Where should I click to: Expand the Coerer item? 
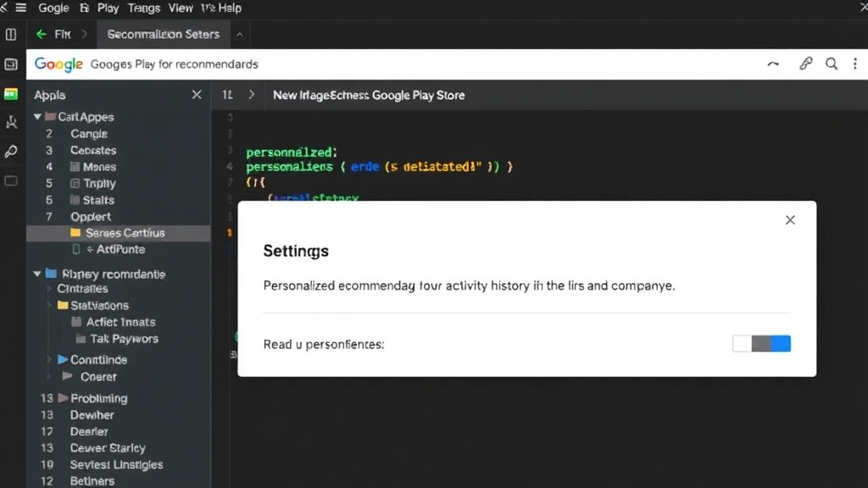[49, 377]
